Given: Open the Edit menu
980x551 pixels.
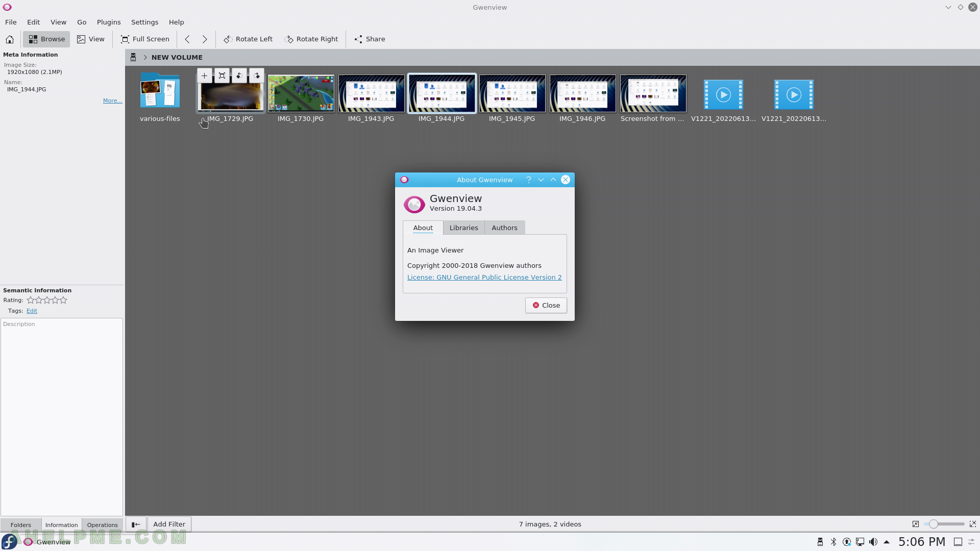Looking at the screenshot, I should (34, 22).
